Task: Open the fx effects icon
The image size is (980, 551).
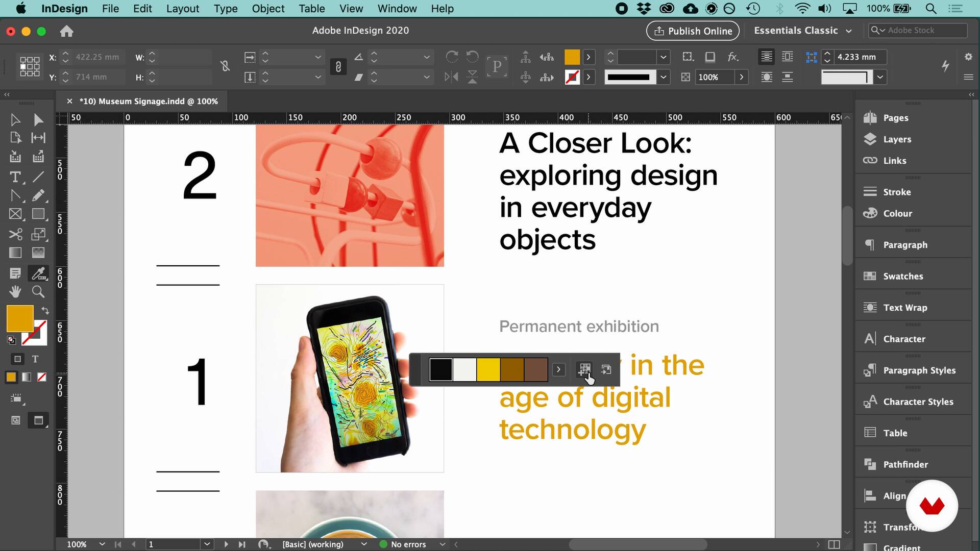Action: tap(733, 57)
